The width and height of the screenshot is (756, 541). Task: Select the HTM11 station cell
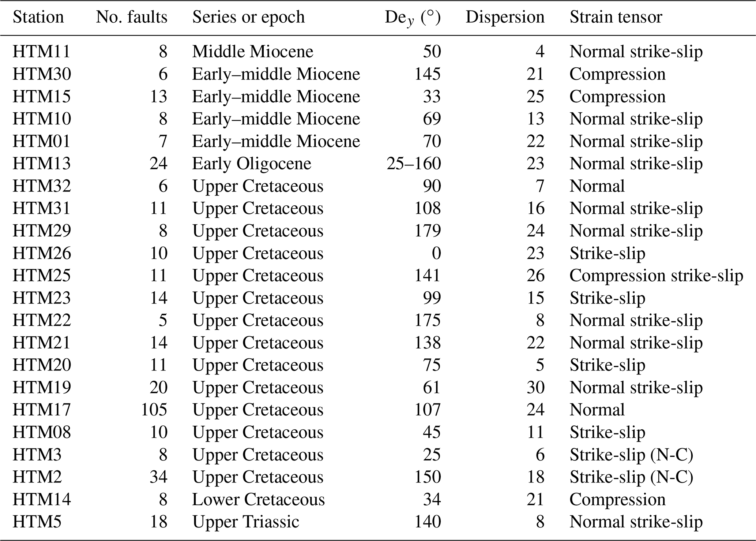point(41,52)
